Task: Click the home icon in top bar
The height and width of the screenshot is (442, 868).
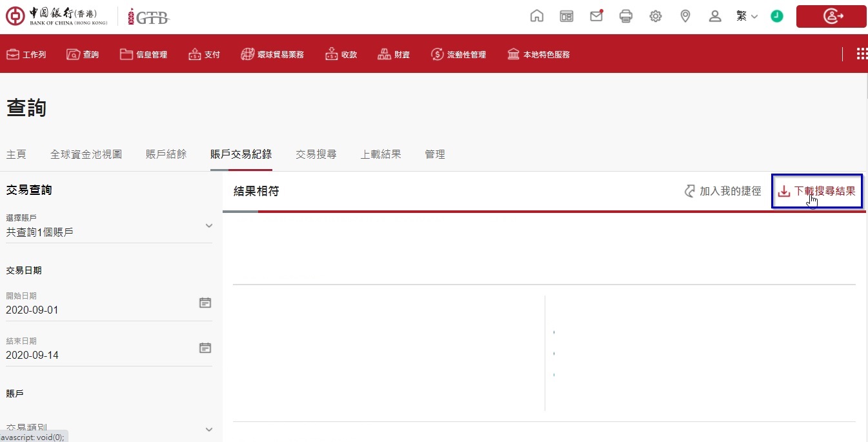Action: (x=536, y=16)
